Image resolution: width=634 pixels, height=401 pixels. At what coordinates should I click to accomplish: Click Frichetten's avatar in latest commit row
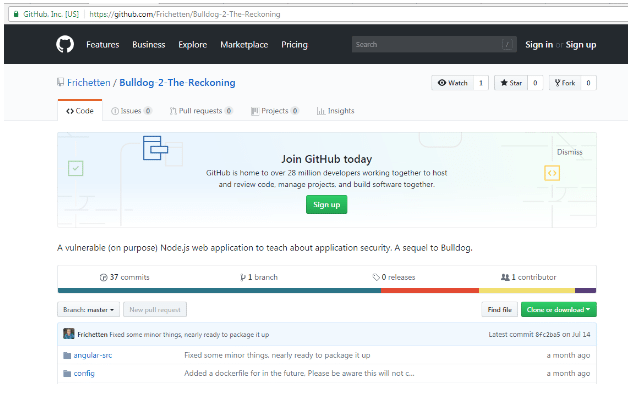click(68, 334)
